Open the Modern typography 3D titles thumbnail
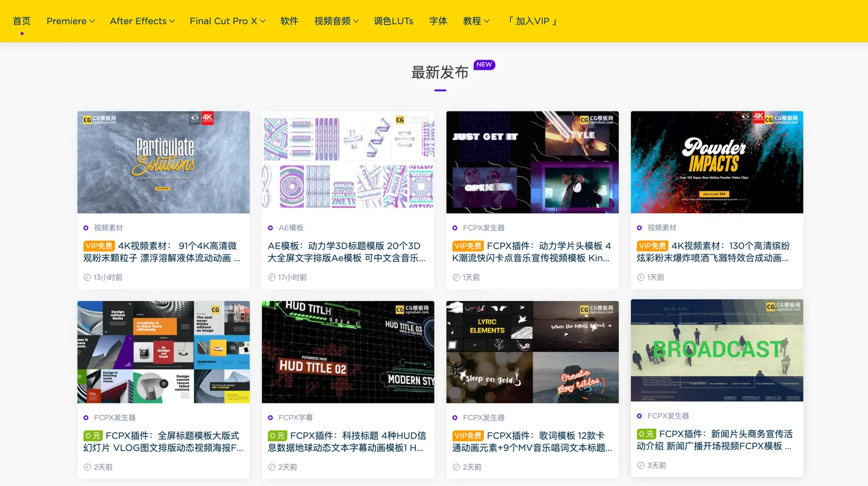The height and width of the screenshot is (486, 868). coord(348,162)
